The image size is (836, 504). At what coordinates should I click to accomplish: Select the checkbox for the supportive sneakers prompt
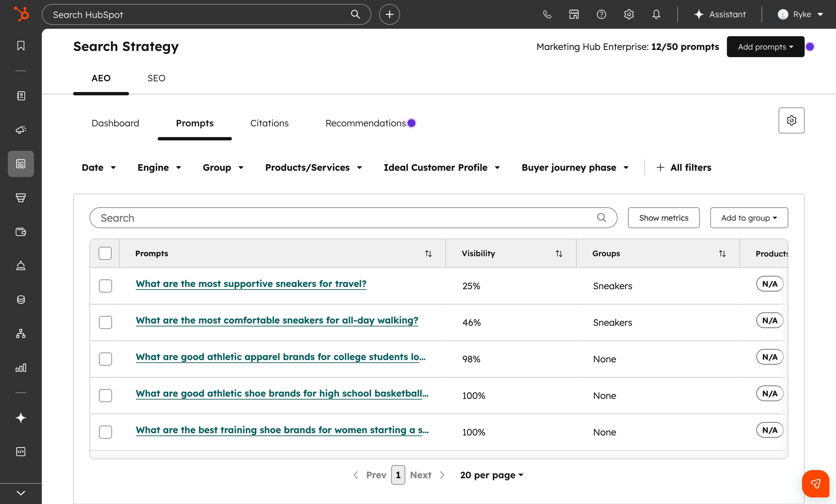click(105, 286)
